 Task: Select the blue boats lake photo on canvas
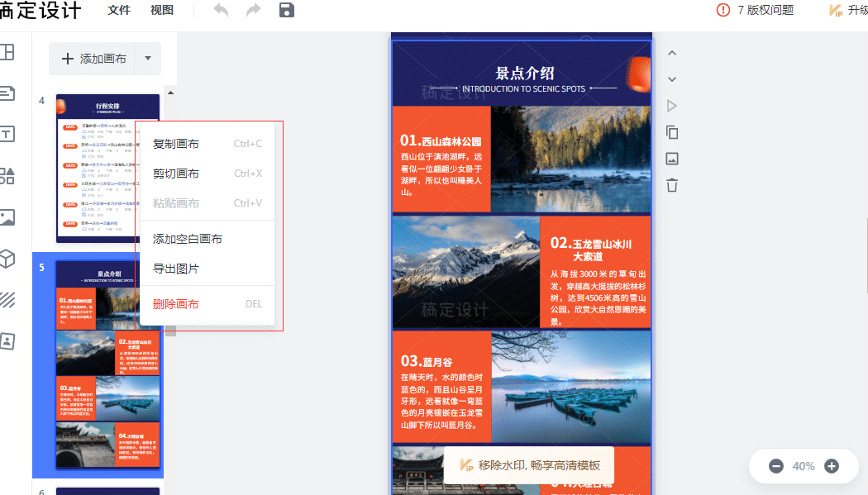[x=570, y=387]
